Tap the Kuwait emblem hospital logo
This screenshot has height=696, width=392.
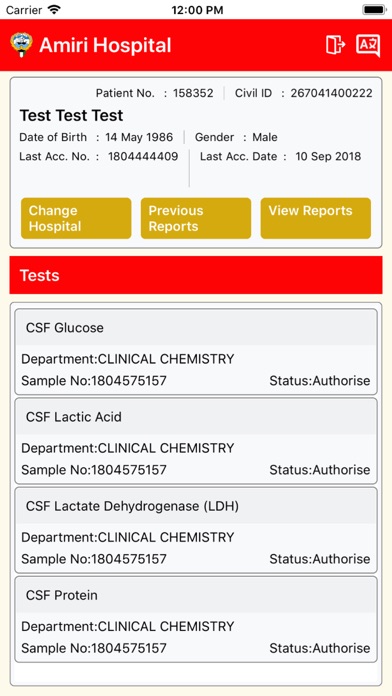pyautogui.click(x=21, y=45)
